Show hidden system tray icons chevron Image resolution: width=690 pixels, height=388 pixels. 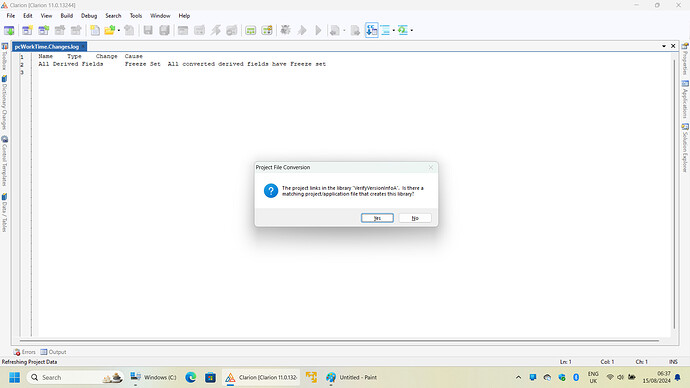tap(518, 377)
